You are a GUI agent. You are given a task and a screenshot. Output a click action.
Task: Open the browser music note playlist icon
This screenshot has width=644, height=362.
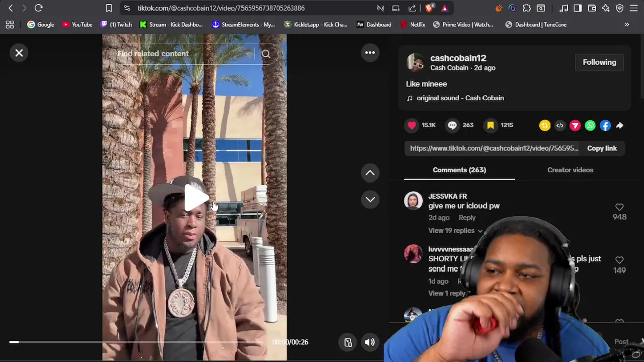click(563, 8)
